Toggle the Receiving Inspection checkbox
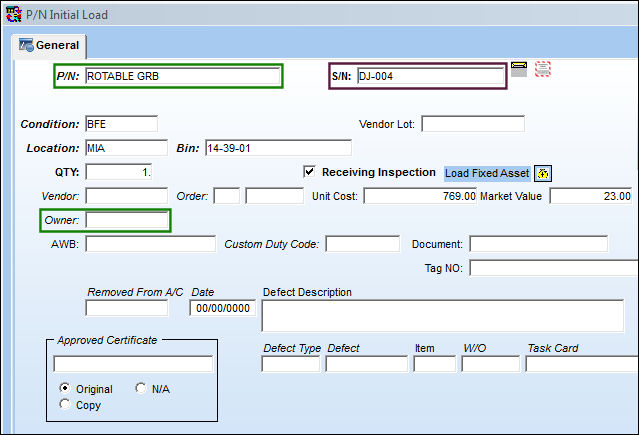Screen dimensions: 639x435 tap(309, 171)
